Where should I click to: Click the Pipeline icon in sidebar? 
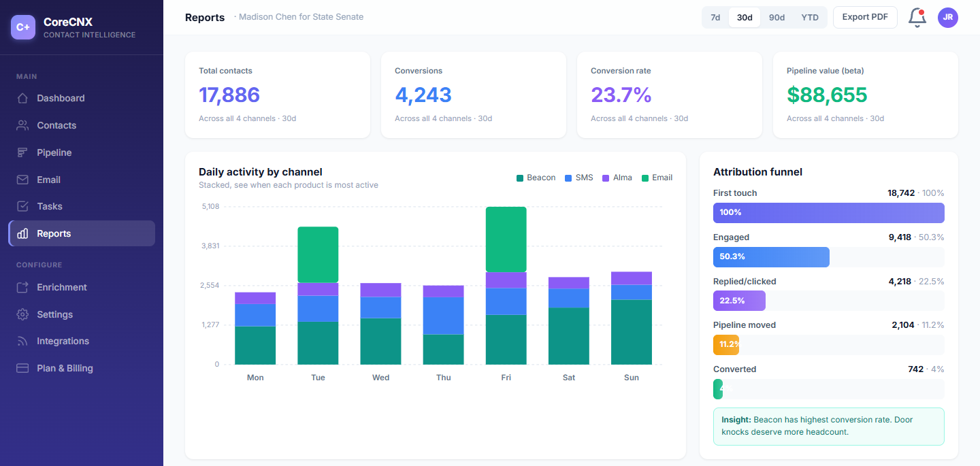pos(22,152)
